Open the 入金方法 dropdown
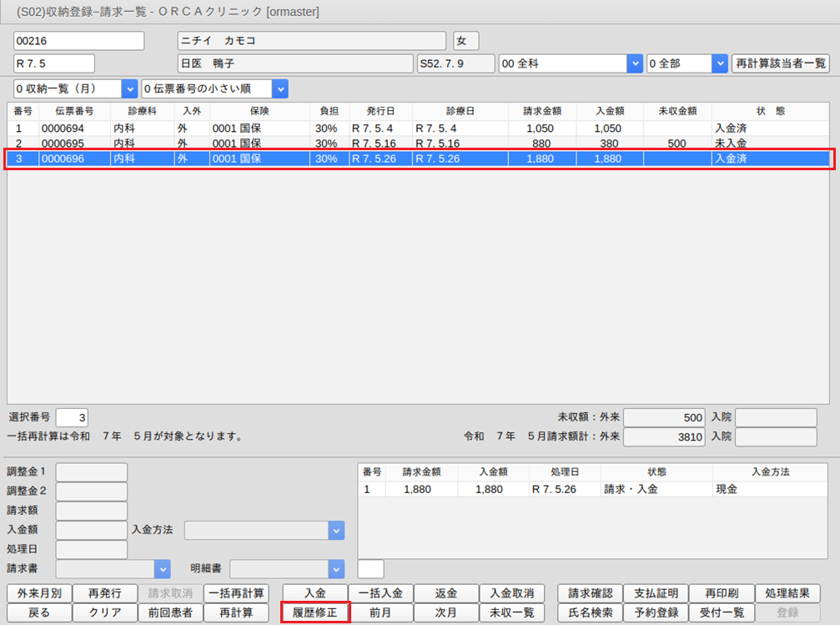The image size is (840, 625). click(335, 530)
